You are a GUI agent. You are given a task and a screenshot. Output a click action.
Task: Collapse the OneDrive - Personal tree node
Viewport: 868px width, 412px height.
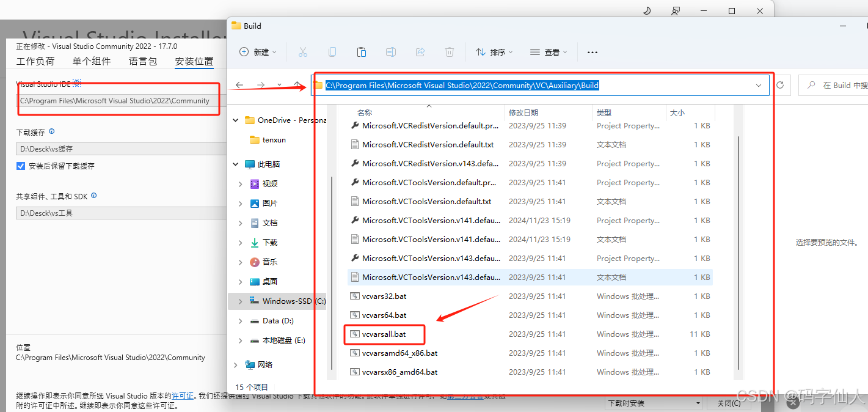point(236,120)
